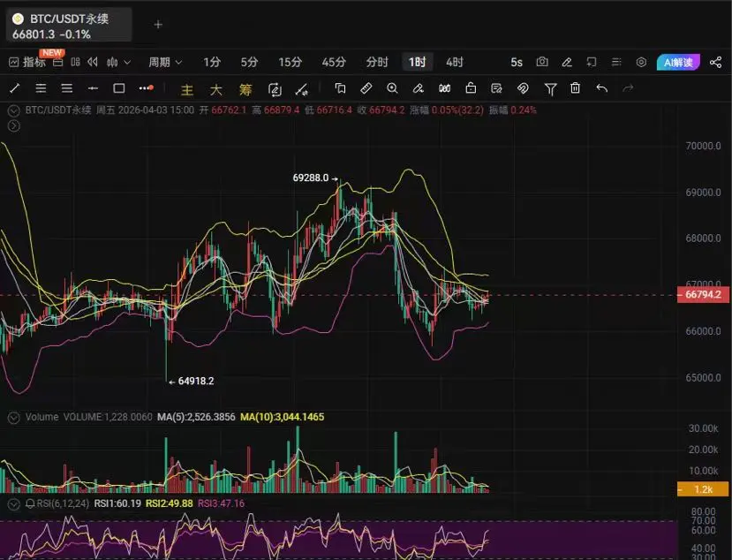The height and width of the screenshot is (560, 732).
Task: Switch to the 15分 timeframe
Action: click(x=290, y=62)
